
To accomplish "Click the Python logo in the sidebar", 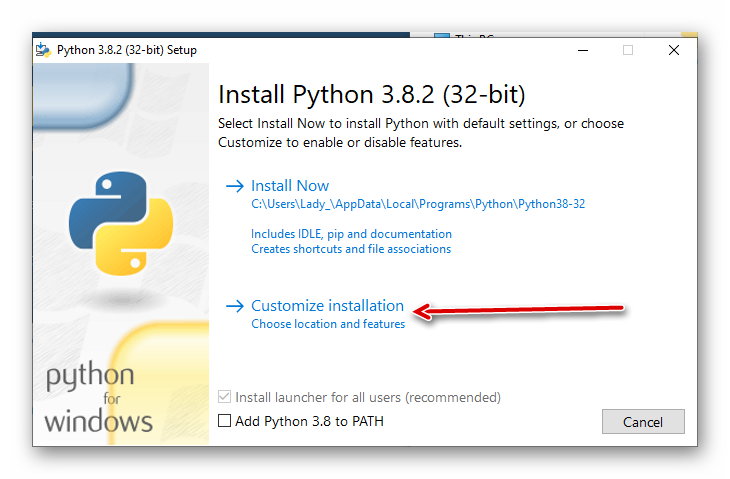I will (x=121, y=223).
